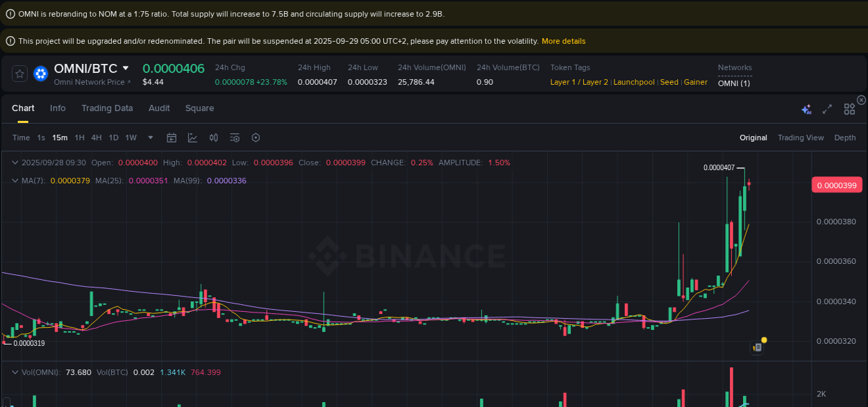
Task: Click the small trade panel icon on chart
Action: [756, 346]
